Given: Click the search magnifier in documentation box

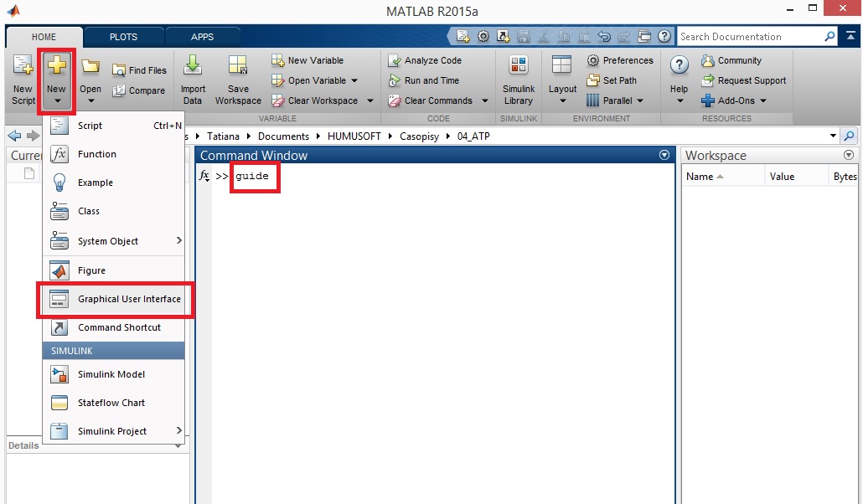Looking at the screenshot, I should click(x=829, y=37).
